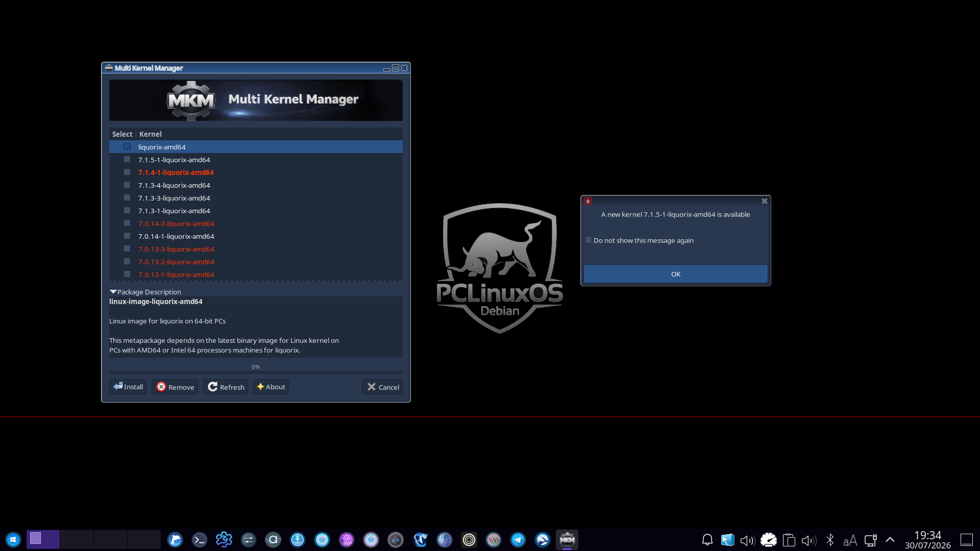980x551 pixels.
Task: Click the MKM taskbar icon
Action: point(567,540)
